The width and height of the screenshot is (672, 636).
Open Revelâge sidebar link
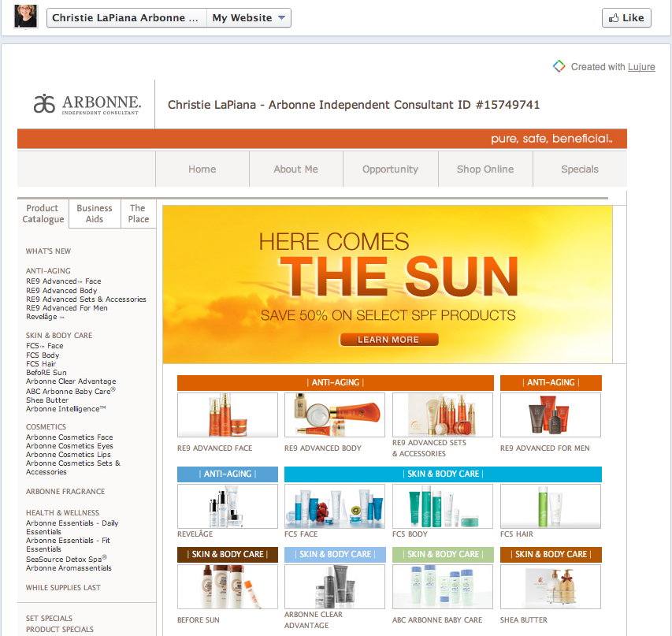click(x=45, y=317)
